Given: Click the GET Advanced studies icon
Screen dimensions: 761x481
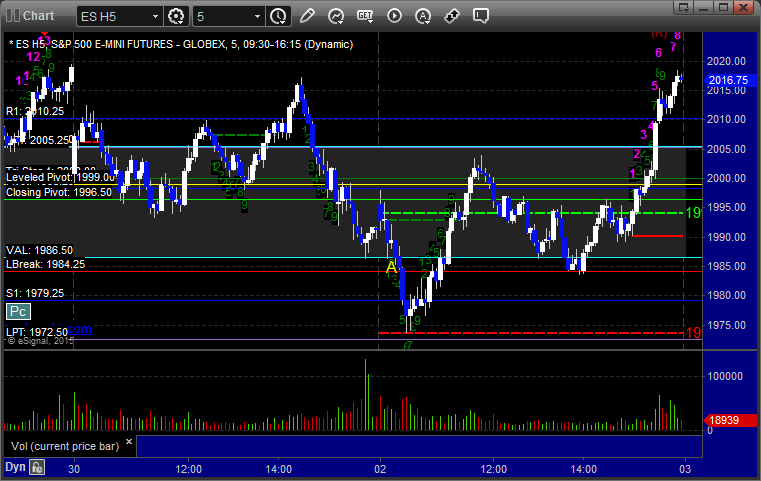Looking at the screenshot, I should 365,16.
